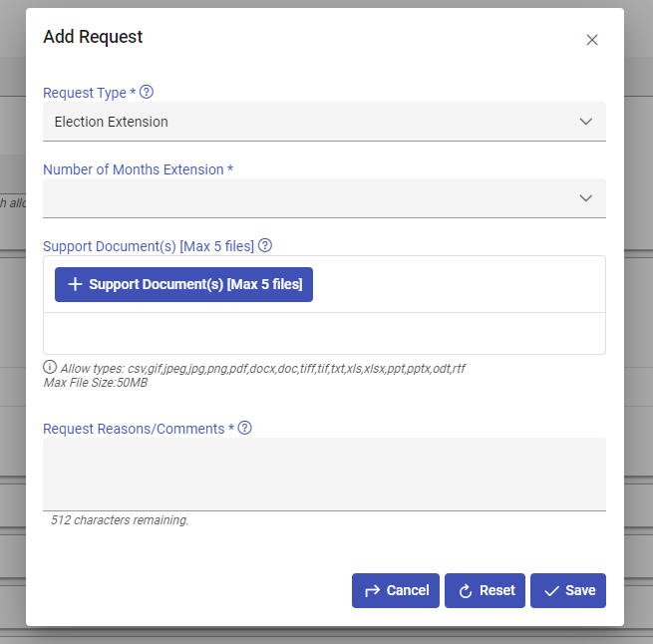Click the Add Request dialog title
The image size is (653, 644).
[93, 37]
